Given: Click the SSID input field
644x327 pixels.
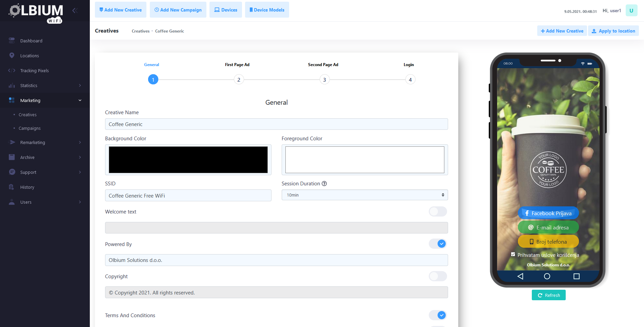Looking at the screenshot, I should pos(188,196).
